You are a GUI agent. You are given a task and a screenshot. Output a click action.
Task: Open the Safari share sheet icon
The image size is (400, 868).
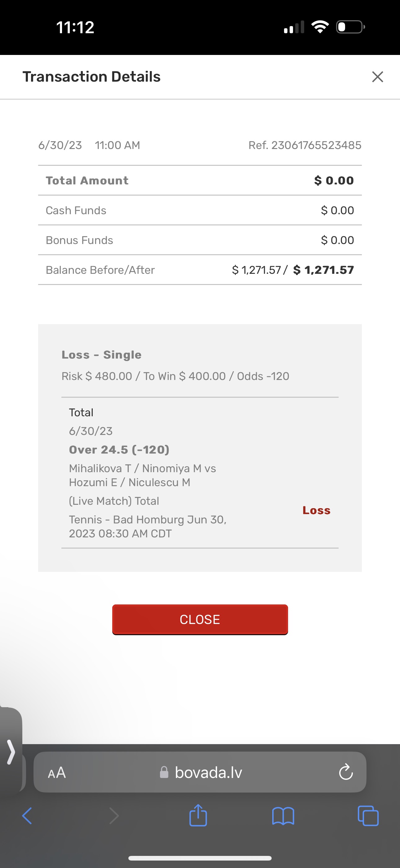coord(198,816)
